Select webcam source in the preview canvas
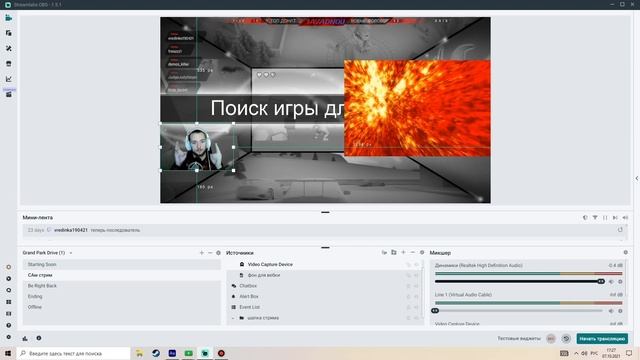 (x=197, y=147)
